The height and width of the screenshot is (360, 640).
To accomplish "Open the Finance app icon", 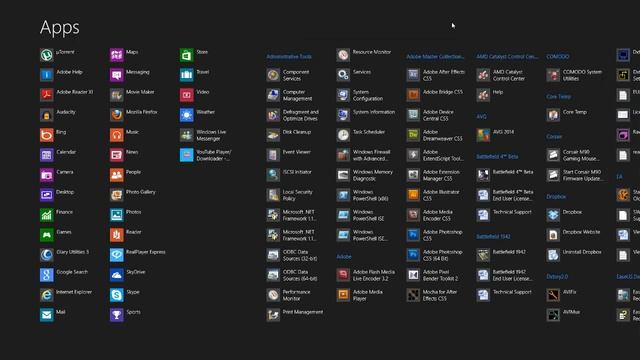I will coord(47,215).
